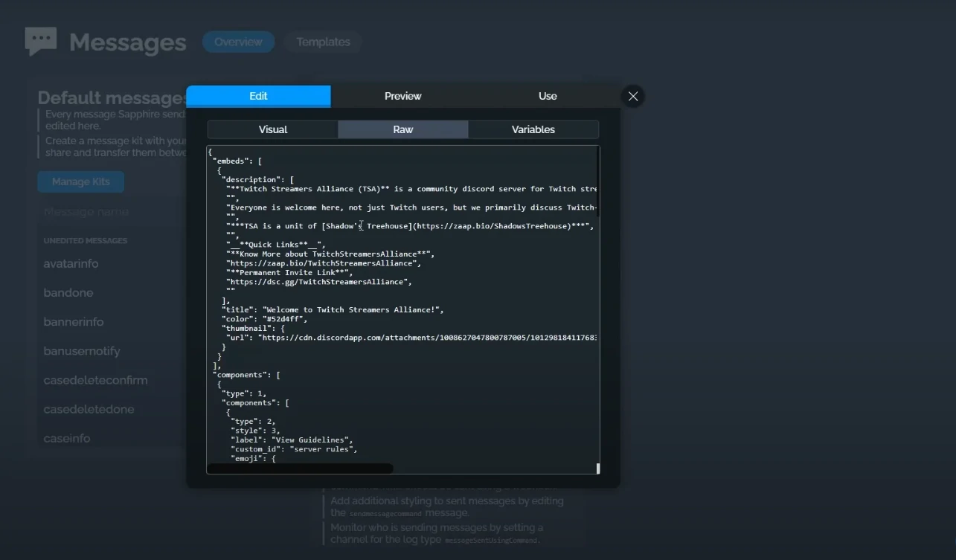Image resolution: width=956 pixels, height=560 pixels.
Task: Click the "title" line in the JSON
Action: [333, 309]
